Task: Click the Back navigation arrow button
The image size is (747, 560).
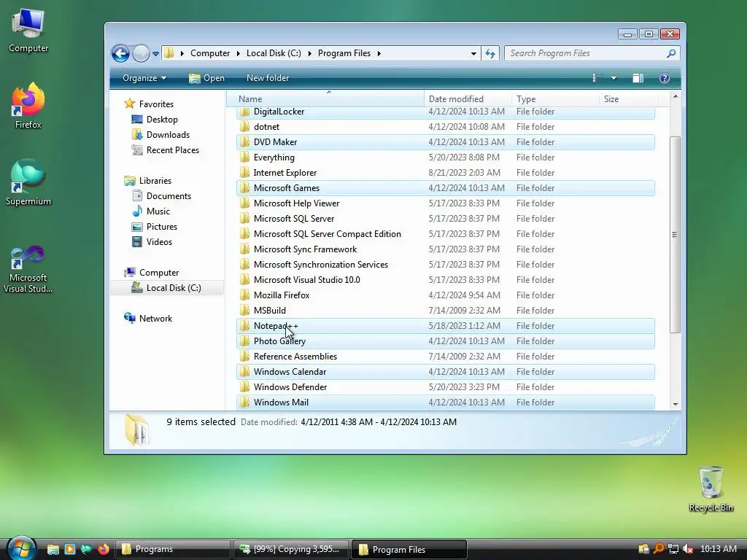Action: click(120, 53)
